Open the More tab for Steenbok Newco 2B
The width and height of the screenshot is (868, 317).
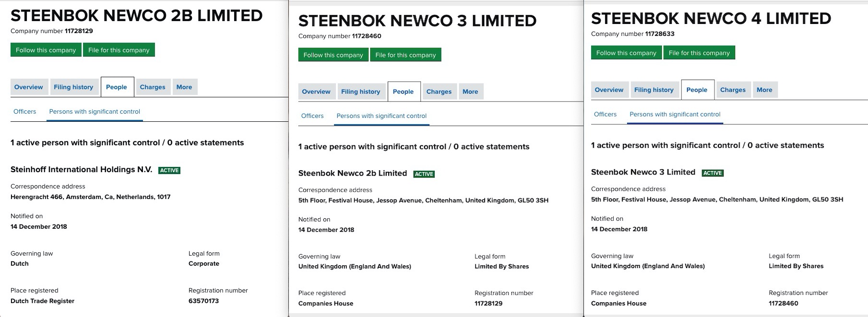184,87
